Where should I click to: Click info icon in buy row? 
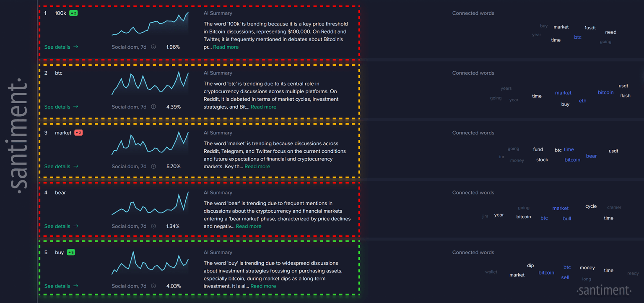click(153, 286)
